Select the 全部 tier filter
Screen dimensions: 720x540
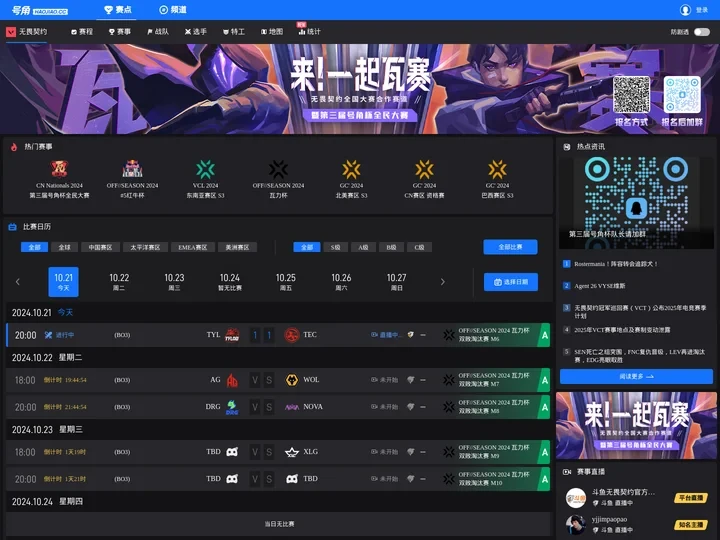pos(307,247)
